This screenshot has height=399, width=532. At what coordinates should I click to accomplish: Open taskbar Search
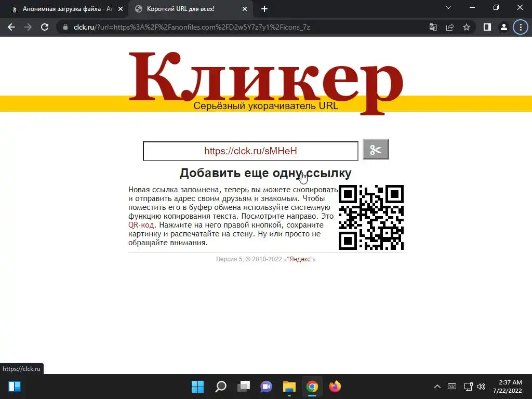(x=220, y=387)
